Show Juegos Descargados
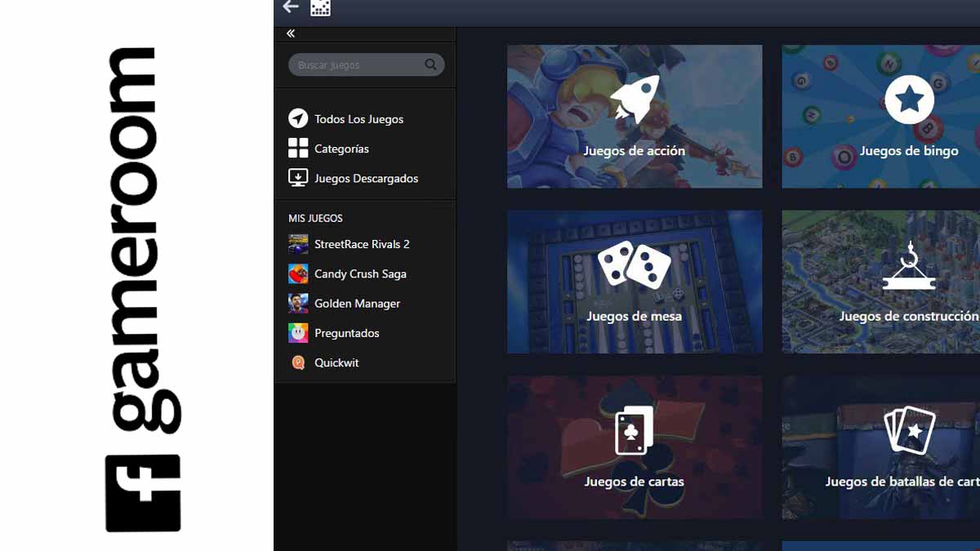The width and height of the screenshot is (980, 551). pyautogui.click(x=366, y=178)
